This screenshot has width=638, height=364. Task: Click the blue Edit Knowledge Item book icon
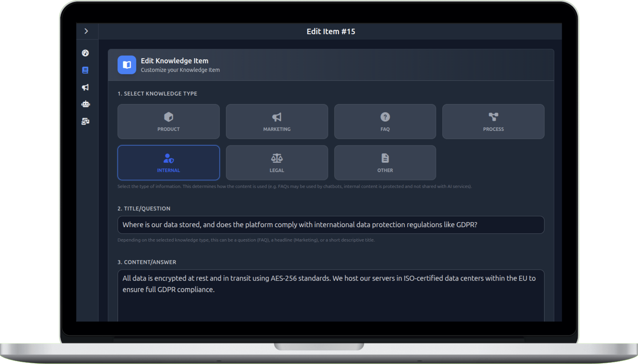[x=127, y=65]
